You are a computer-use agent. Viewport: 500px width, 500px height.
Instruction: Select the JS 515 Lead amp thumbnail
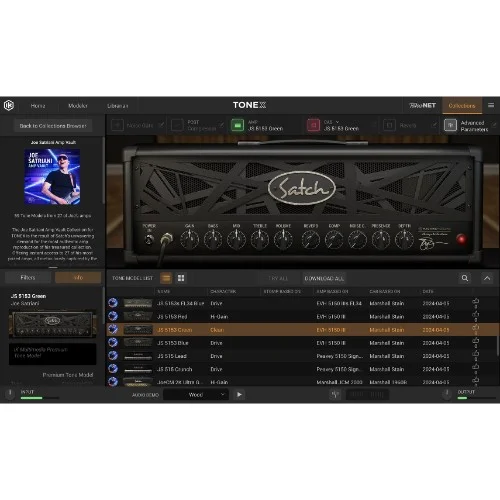(x=138, y=356)
